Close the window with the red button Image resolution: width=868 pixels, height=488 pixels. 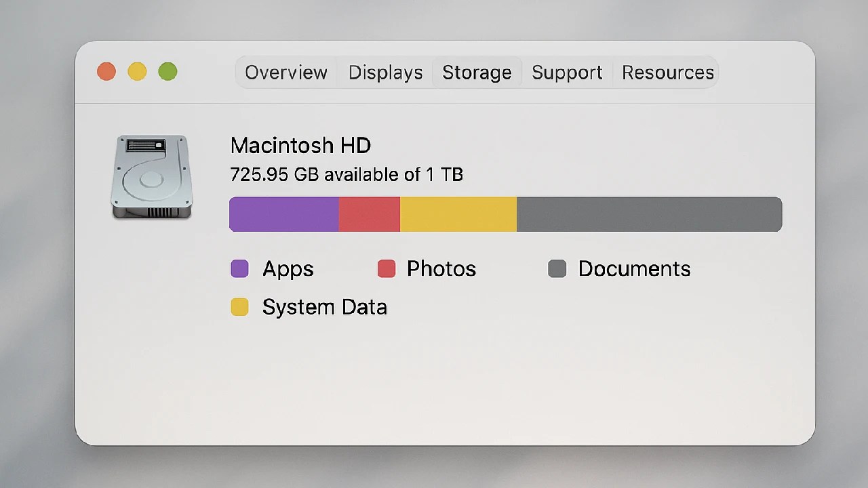pyautogui.click(x=106, y=72)
